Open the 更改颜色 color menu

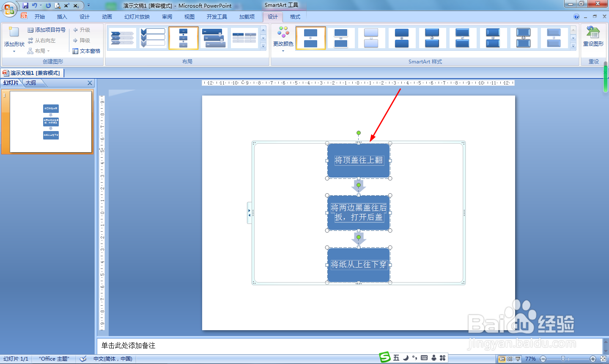click(x=283, y=38)
